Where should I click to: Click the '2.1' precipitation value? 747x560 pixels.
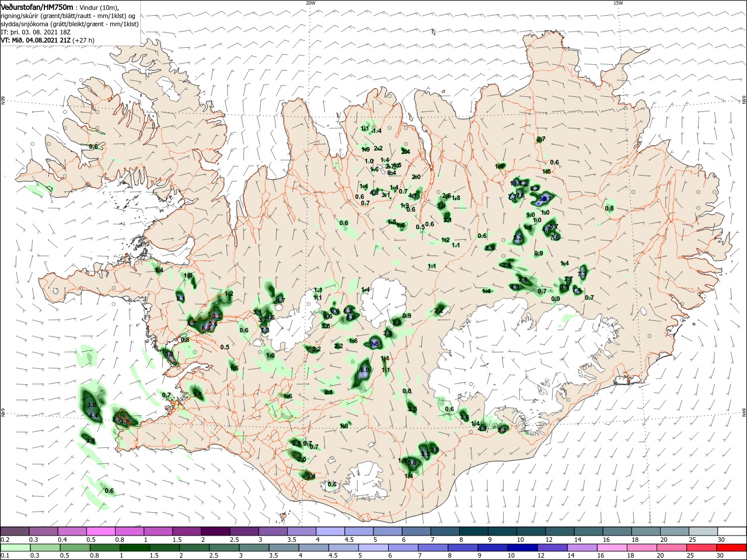click(x=329, y=392)
